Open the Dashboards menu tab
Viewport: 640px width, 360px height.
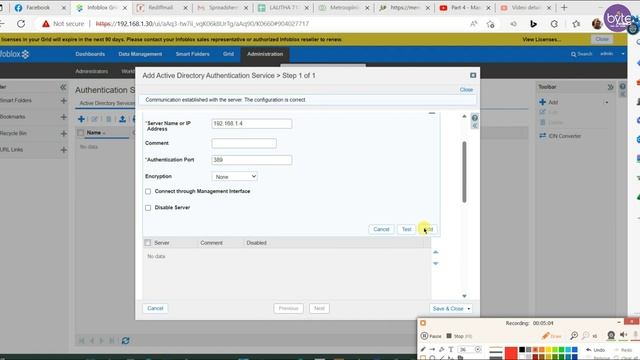pos(90,54)
